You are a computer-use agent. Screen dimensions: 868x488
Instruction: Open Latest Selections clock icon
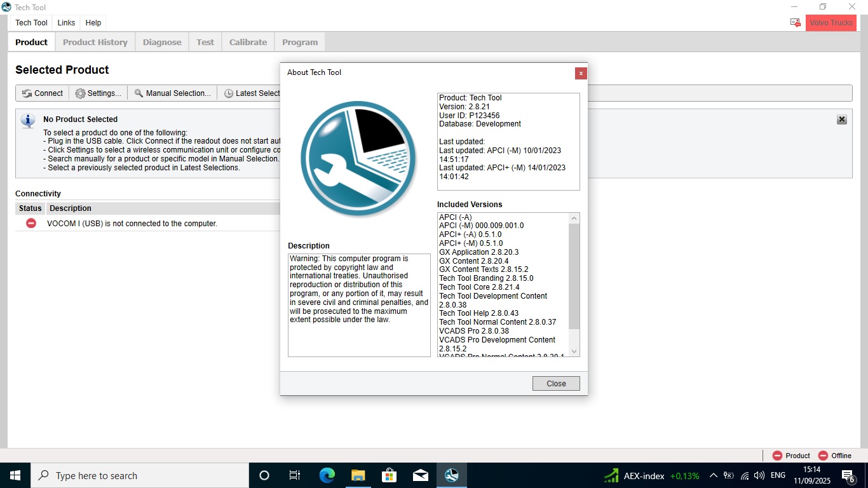229,93
